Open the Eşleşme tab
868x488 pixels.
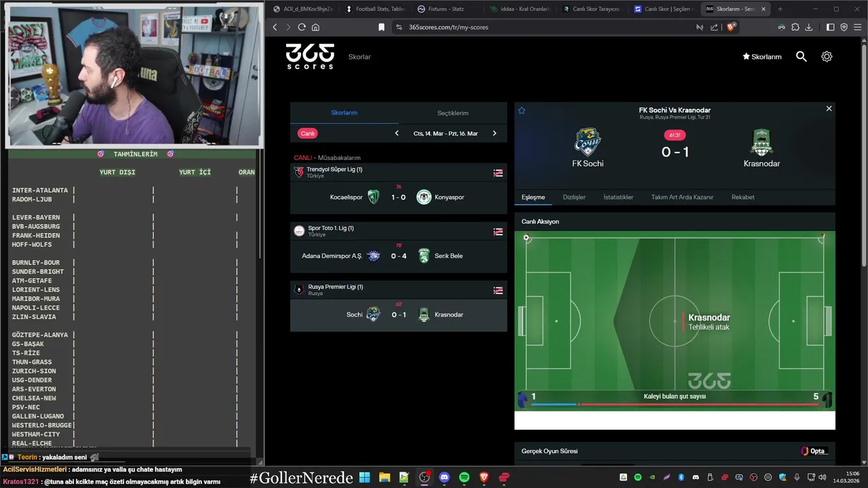[x=533, y=197]
